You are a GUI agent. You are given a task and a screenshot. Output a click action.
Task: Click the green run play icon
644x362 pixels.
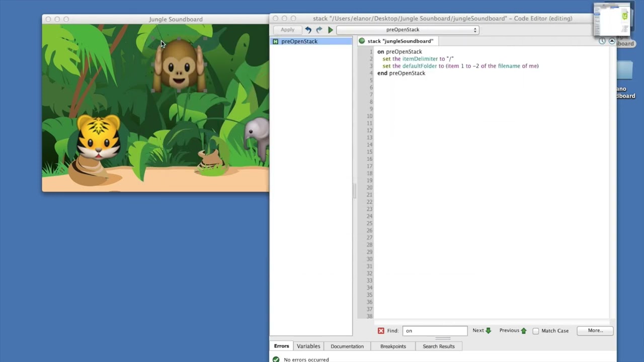click(x=331, y=30)
